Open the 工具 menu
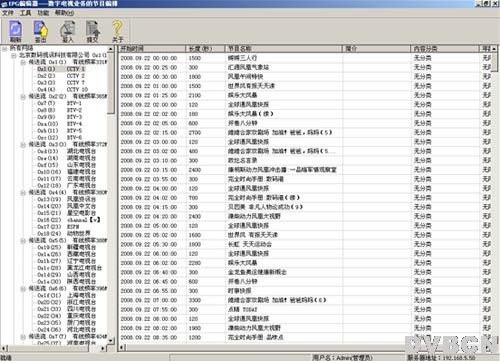 point(26,13)
